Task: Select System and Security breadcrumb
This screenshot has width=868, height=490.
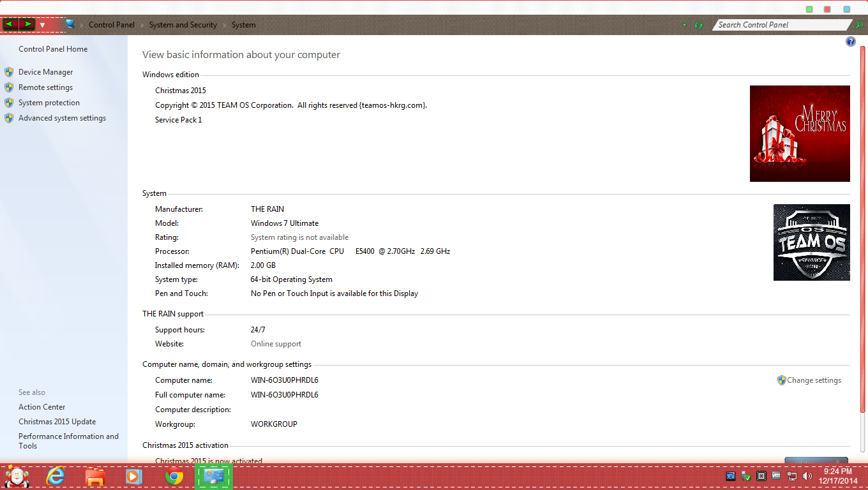Action: pos(183,25)
